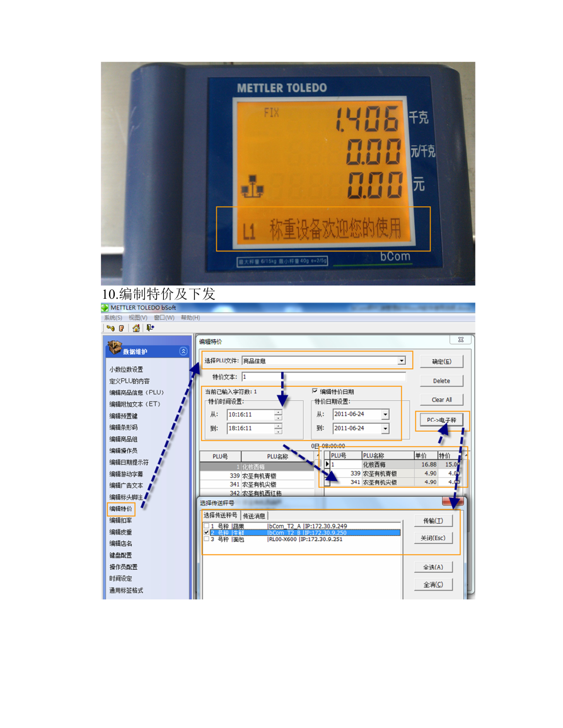
Task: Click the 到 time spinner arrows
Action: coord(278,429)
